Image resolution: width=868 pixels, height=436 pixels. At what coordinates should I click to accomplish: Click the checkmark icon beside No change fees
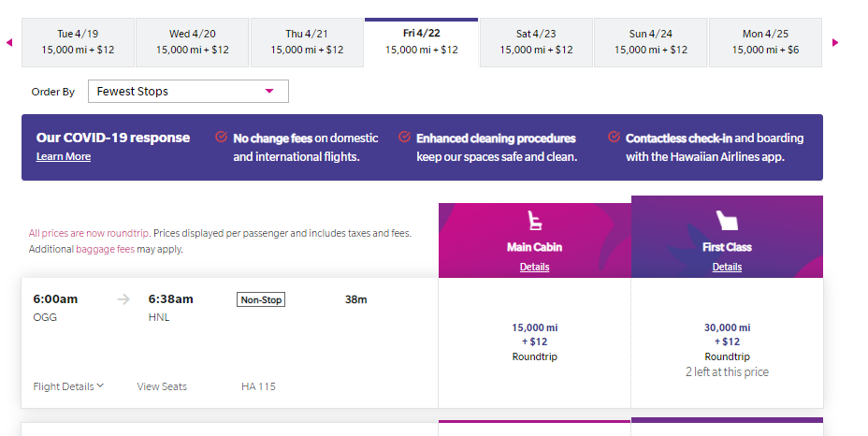221,138
